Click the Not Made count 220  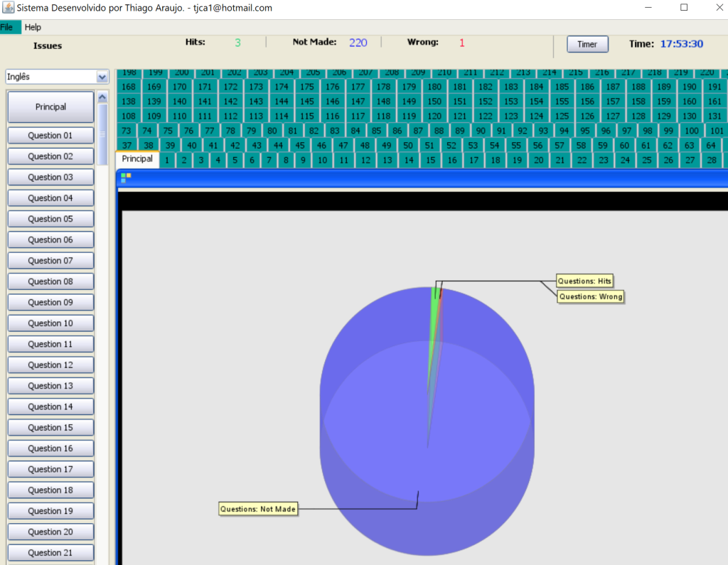point(358,43)
